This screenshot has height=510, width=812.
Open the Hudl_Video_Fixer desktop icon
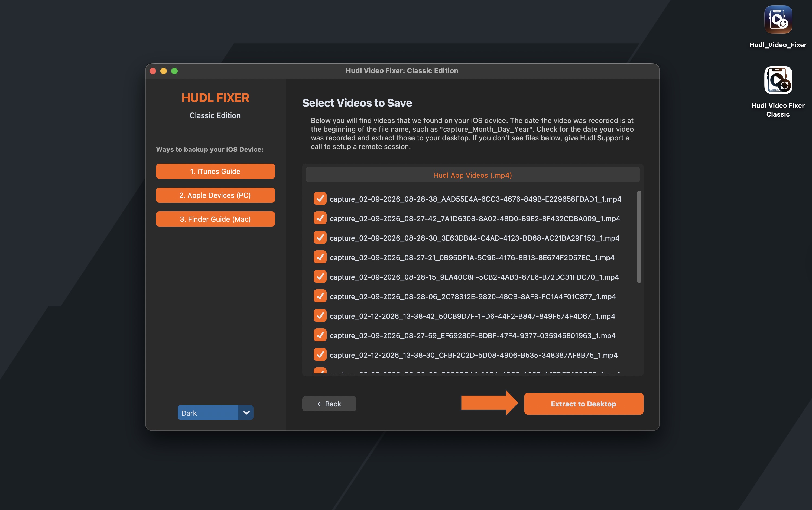pyautogui.click(x=778, y=20)
